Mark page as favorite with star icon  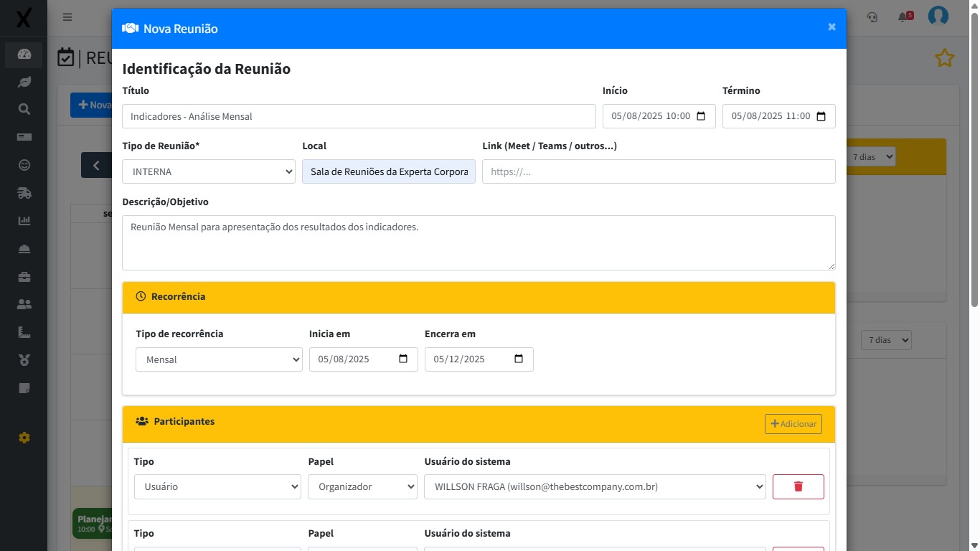[x=944, y=58]
